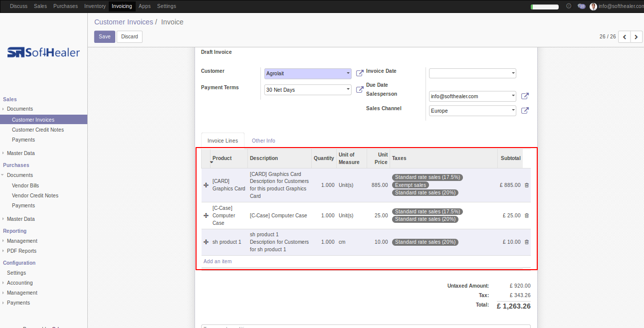Grab drag handle of Computer Case row
This screenshot has height=328, width=644.
(206, 215)
